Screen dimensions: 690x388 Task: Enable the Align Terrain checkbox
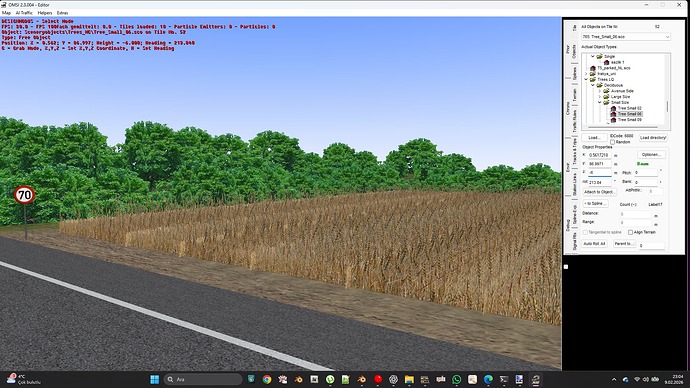[x=631, y=232]
